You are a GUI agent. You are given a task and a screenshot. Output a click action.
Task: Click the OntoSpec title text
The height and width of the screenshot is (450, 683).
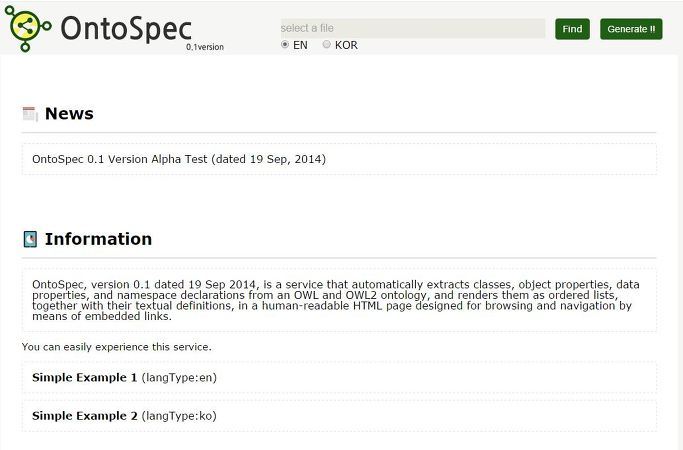point(125,28)
